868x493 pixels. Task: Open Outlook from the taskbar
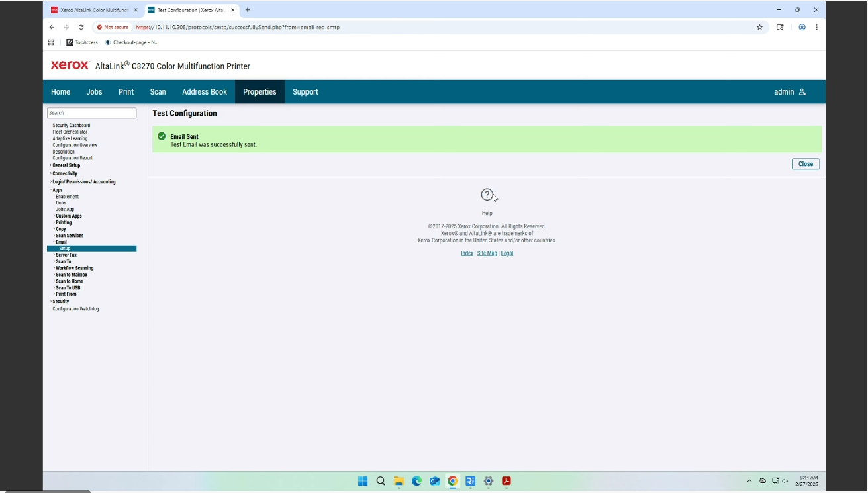click(434, 481)
